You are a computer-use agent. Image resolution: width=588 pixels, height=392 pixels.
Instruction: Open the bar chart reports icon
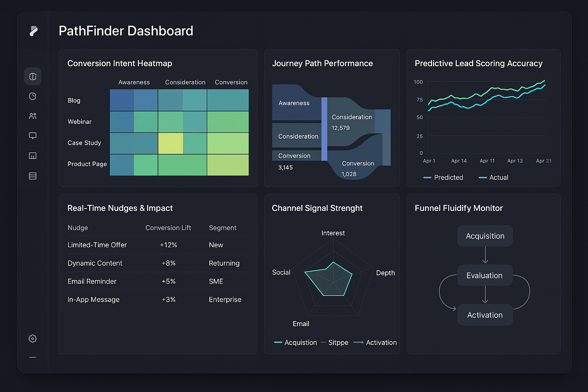pos(33,155)
